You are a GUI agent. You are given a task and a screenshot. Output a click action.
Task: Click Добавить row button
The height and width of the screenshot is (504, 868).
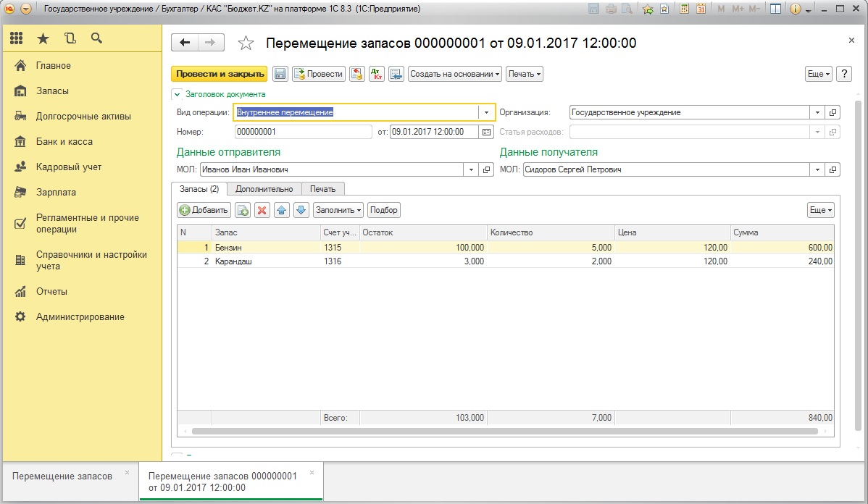[x=204, y=210]
